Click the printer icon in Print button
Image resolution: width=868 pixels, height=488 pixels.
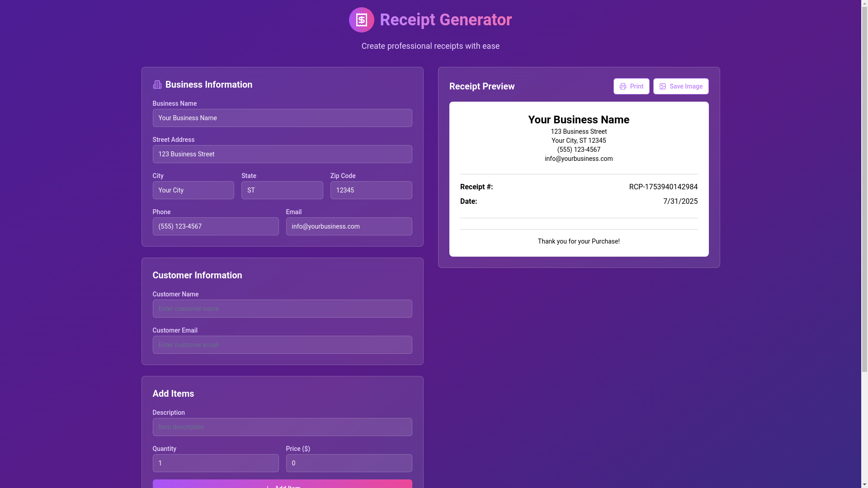point(623,86)
